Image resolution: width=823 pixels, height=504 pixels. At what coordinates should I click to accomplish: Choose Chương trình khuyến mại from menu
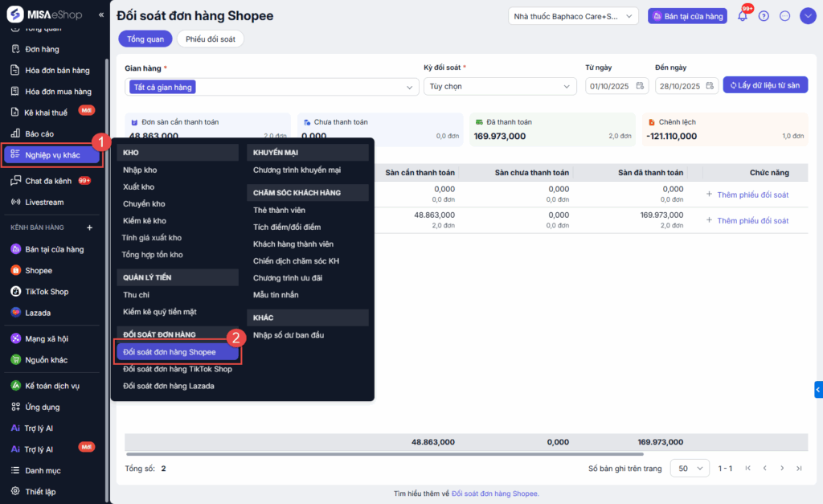pos(297,170)
